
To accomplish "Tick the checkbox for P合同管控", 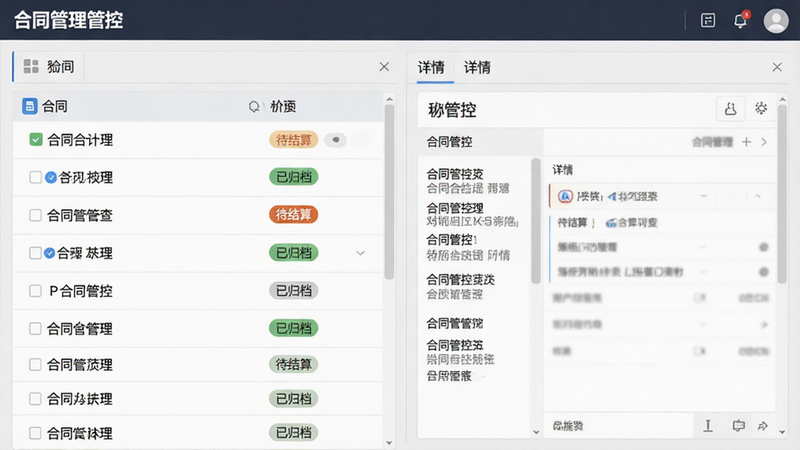I will click(35, 291).
